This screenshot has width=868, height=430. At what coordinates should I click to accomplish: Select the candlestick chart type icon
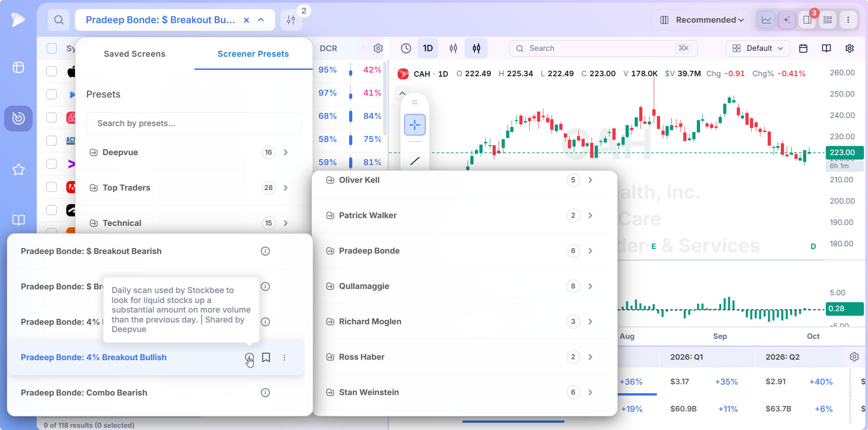point(476,49)
